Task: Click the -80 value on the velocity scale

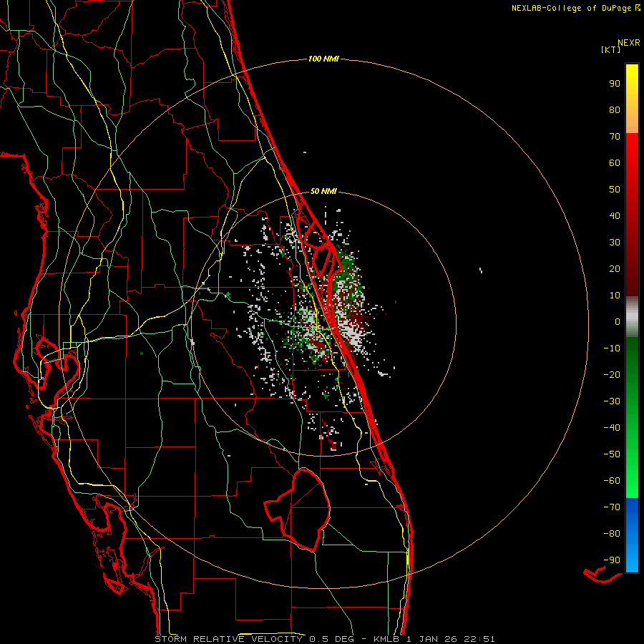Action: pyautogui.click(x=612, y=534)
